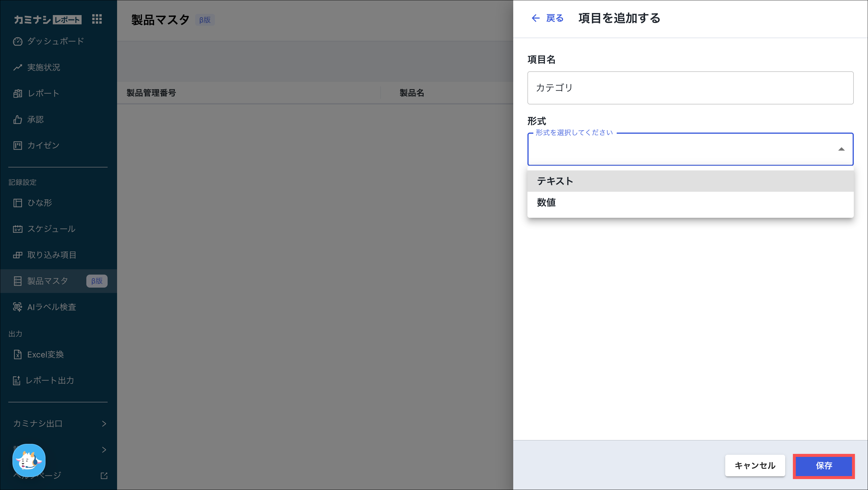Open レポート出力 in sidebar menu
This screenshot has width=868, height=490.
(x=50, y=381)
